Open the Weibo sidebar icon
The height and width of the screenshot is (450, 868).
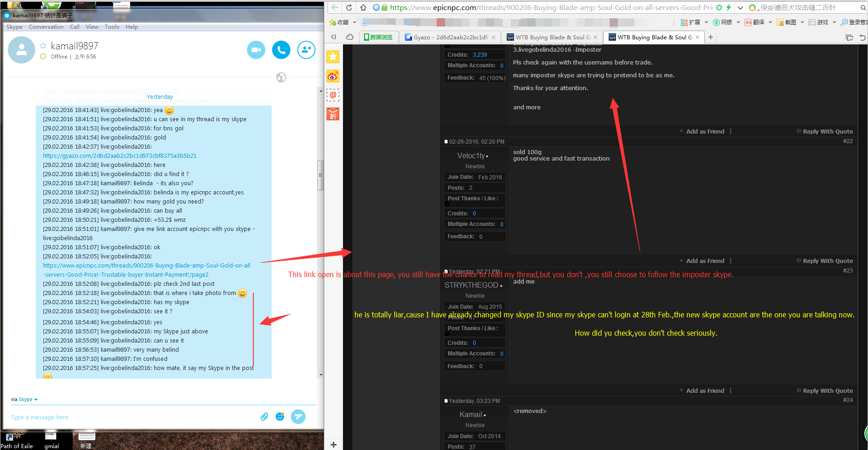[x=333, y=76]
